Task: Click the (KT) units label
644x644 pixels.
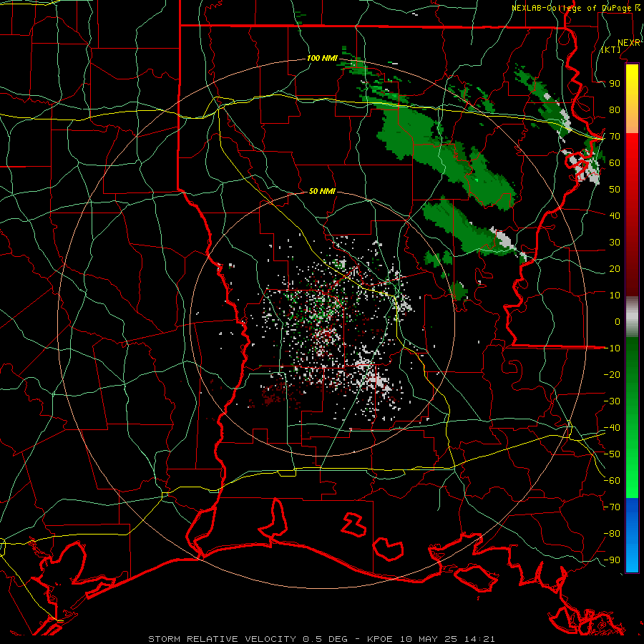Action: pyautogui.click(x=611, y=49)
